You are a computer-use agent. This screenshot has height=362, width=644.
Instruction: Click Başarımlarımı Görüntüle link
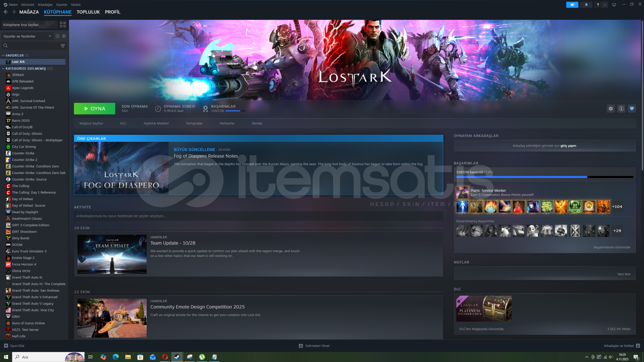pyautogui.click(x=611, y=247)
